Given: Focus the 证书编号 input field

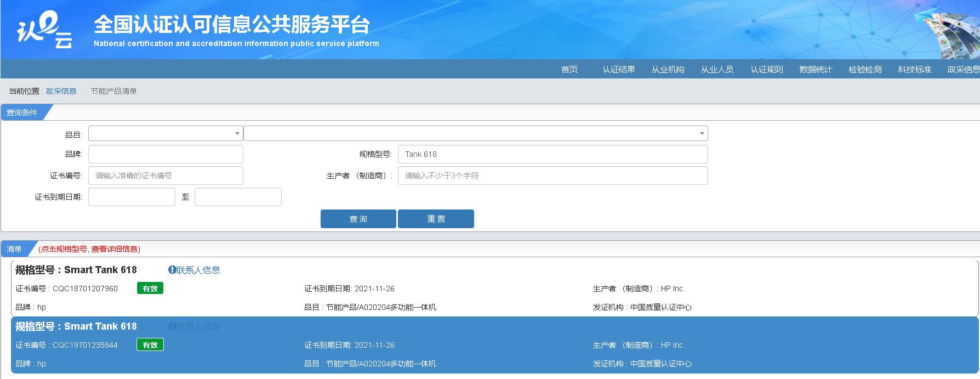Looking at the screenshot, I should pos(166,176).
